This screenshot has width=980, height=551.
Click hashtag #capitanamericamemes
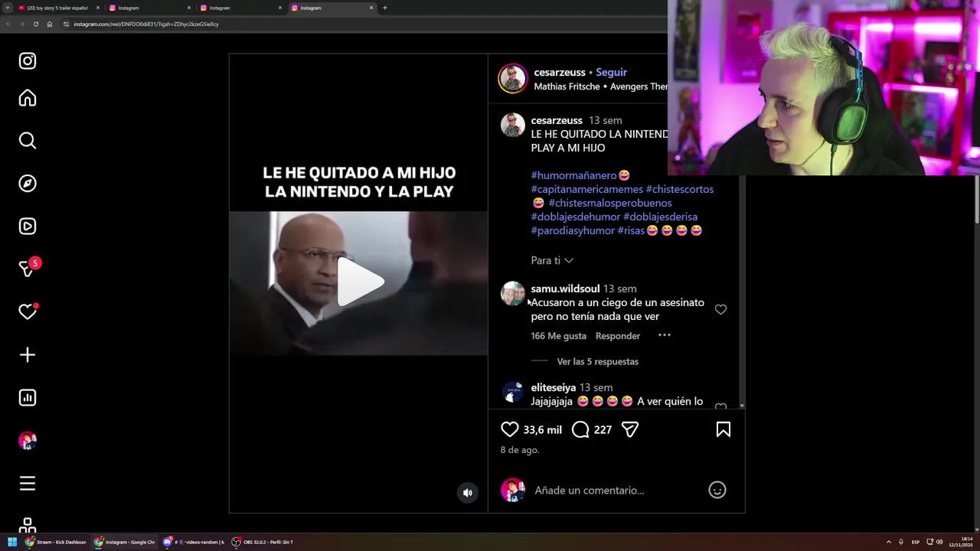click(x=586, y=189)
